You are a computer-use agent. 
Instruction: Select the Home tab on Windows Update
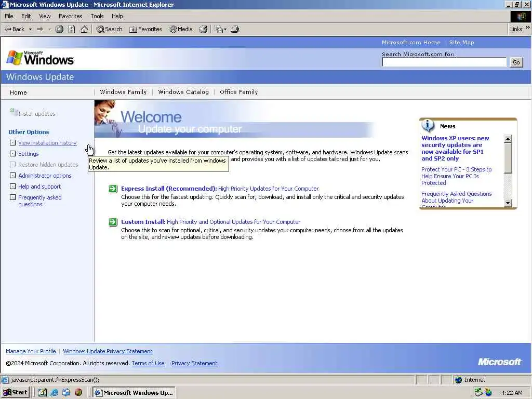[18, 92]
